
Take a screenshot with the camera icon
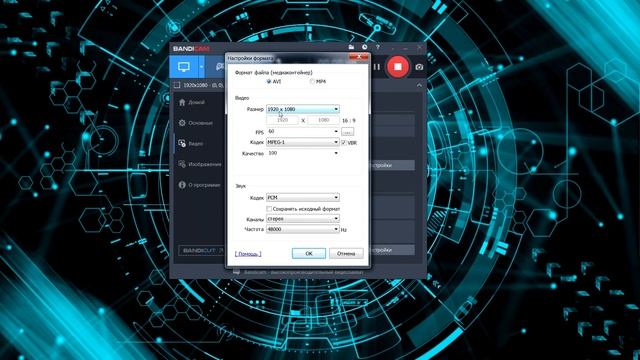coord(419,67)
